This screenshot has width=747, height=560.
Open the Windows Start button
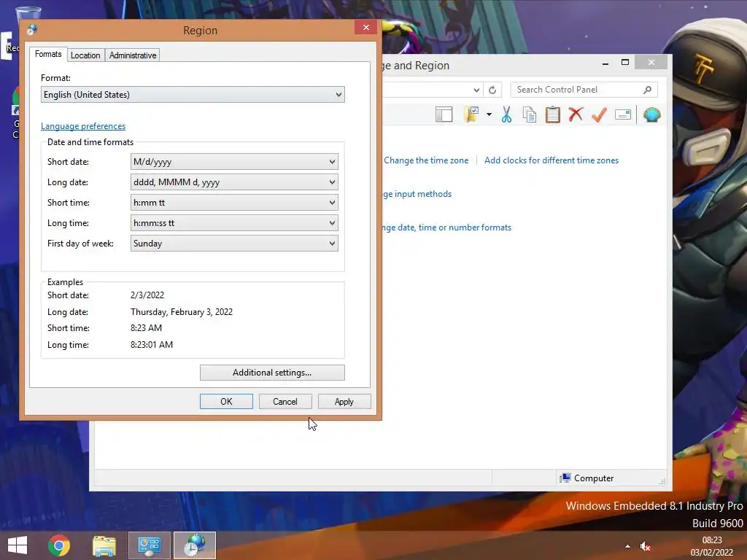tap(18, 545)
